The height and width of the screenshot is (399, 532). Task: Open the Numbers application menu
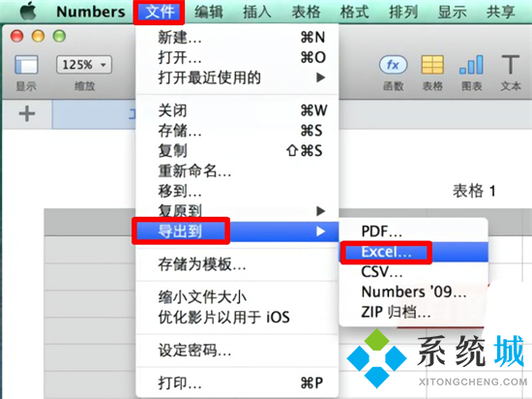pyautogui.click(x=91, y=12)
